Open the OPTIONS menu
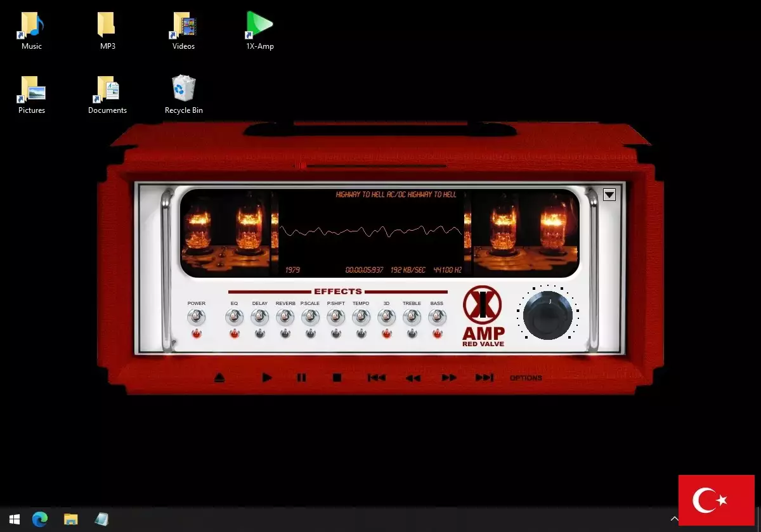The image size is (761, 532). 526,378
